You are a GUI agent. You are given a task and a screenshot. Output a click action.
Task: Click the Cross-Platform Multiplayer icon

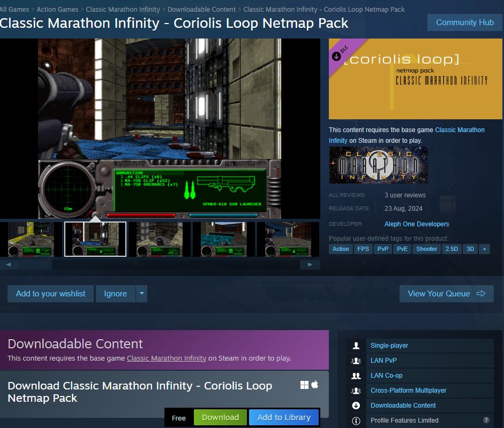click(356, 391)
